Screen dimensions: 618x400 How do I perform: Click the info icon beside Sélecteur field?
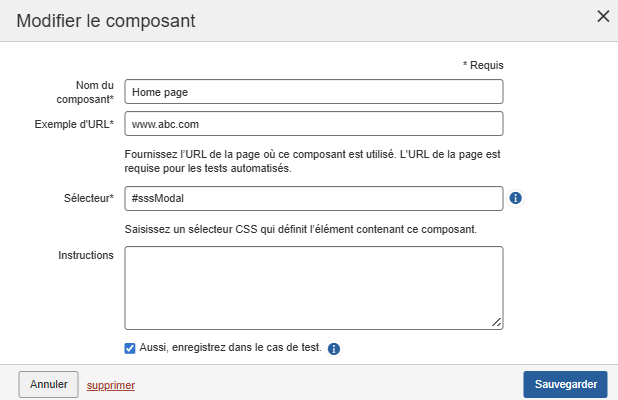click(x=516, y=198)
